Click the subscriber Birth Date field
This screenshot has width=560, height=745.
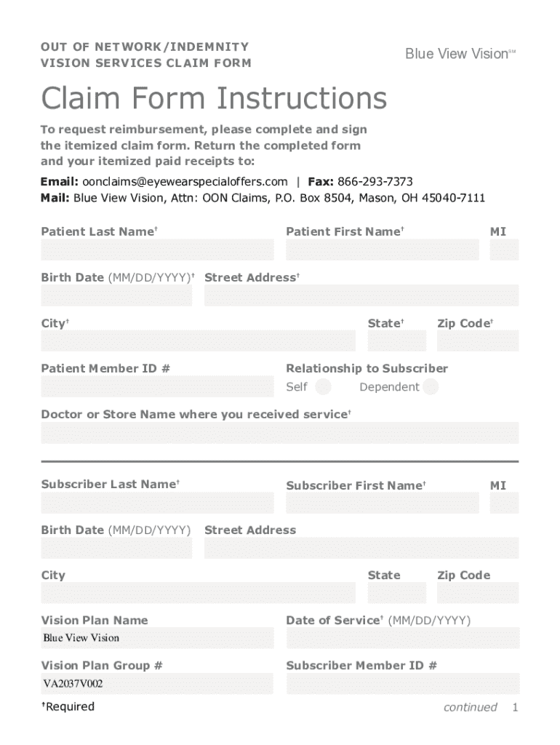[116, 548]
